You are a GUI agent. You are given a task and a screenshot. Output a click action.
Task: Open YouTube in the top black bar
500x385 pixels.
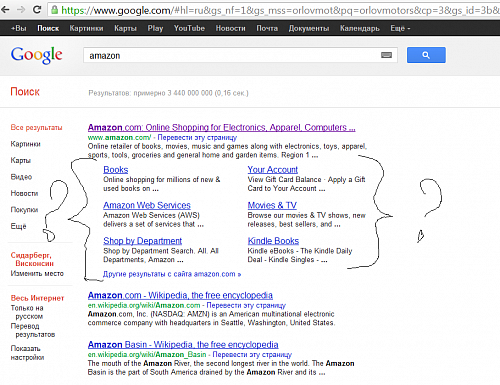pos(189,28)
